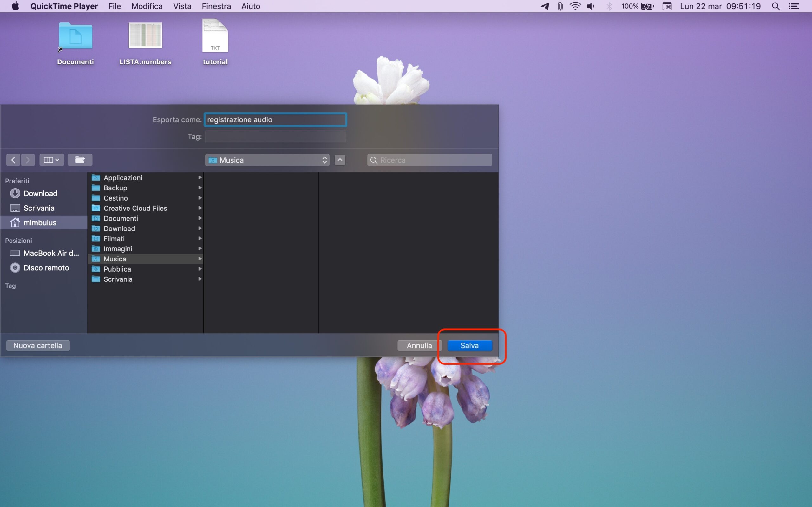Collapse the dialog with the chevron-up button
Viewport: 812px width, 507px height.
[x=340, y=160]
